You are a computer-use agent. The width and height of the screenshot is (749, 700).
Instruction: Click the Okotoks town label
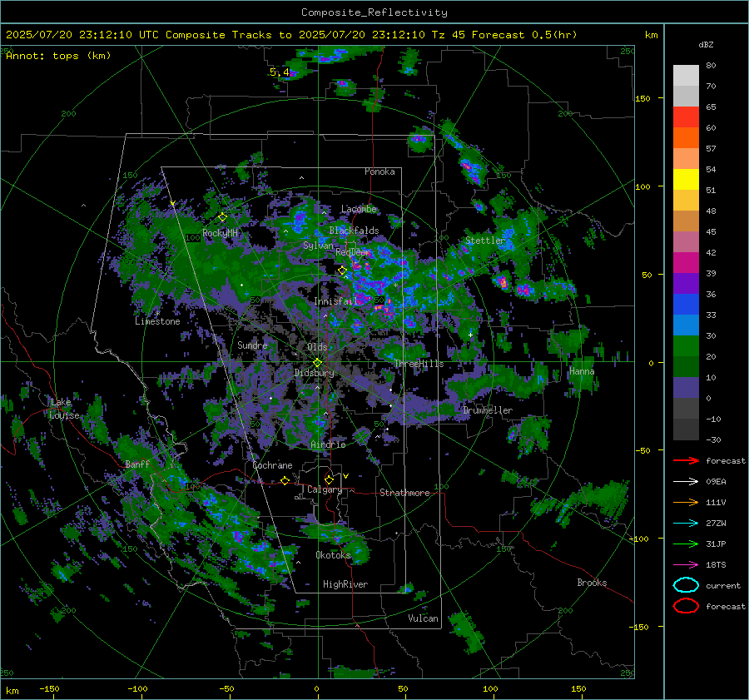tap(333, 555)
